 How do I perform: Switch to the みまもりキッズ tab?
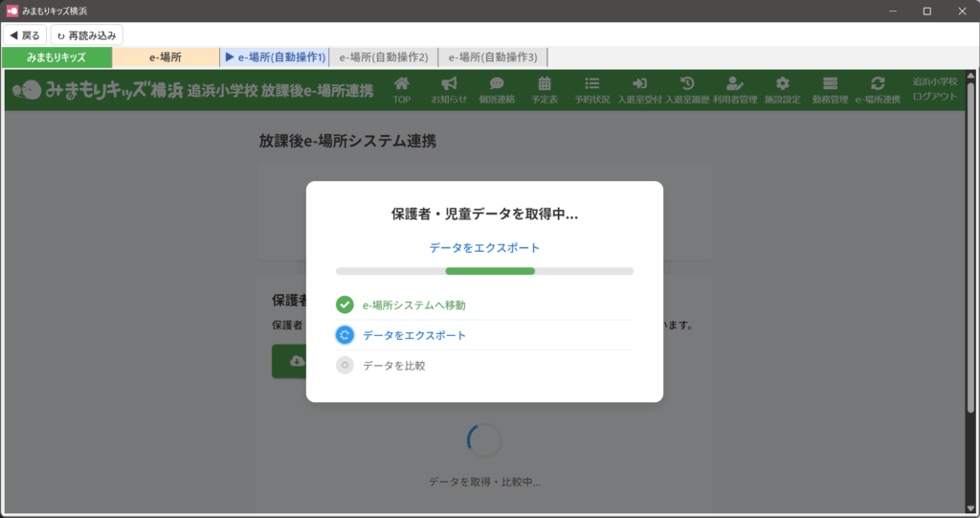point(56,57)
